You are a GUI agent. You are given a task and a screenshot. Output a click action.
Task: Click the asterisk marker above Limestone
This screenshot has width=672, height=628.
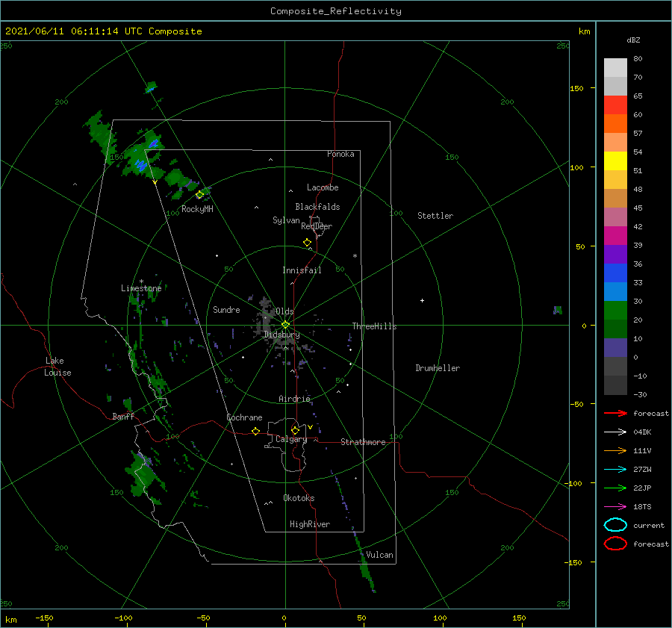(x=141, y=282)
